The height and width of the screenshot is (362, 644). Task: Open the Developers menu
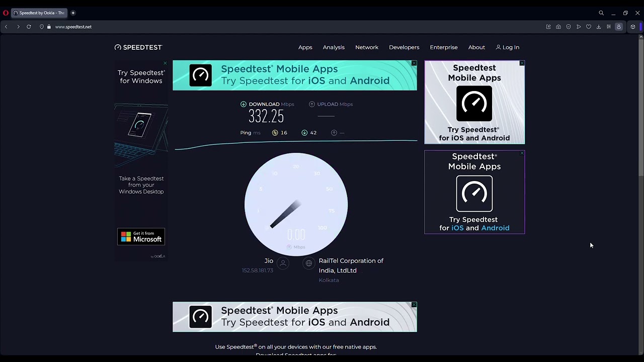click(404, 47)
